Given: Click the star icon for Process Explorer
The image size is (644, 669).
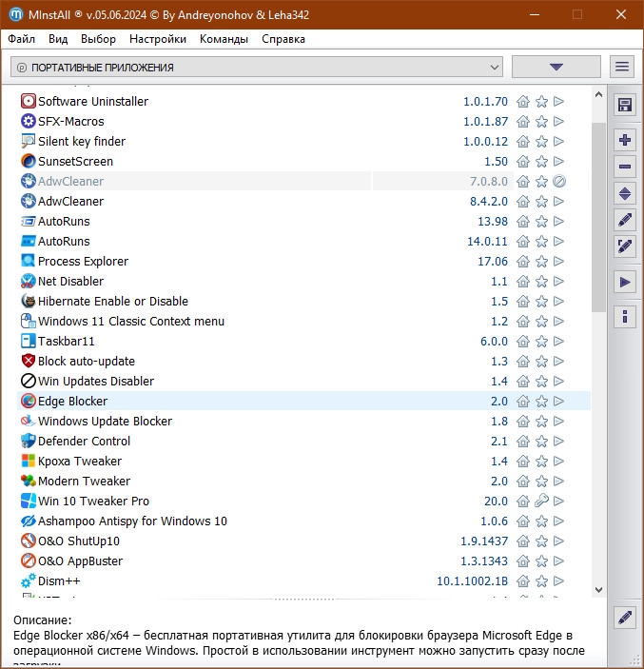Looking at the screenshot, I should [x=541, y=261].
